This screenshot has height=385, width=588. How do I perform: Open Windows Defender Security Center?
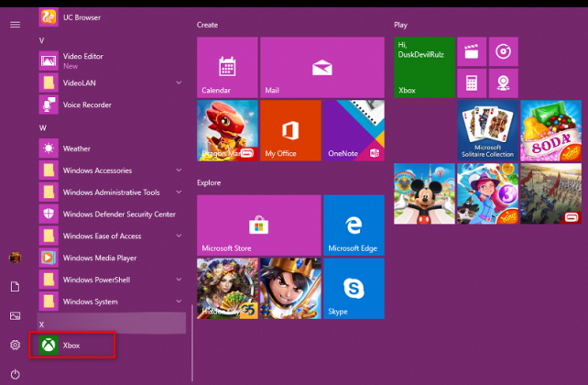(112, 214)
